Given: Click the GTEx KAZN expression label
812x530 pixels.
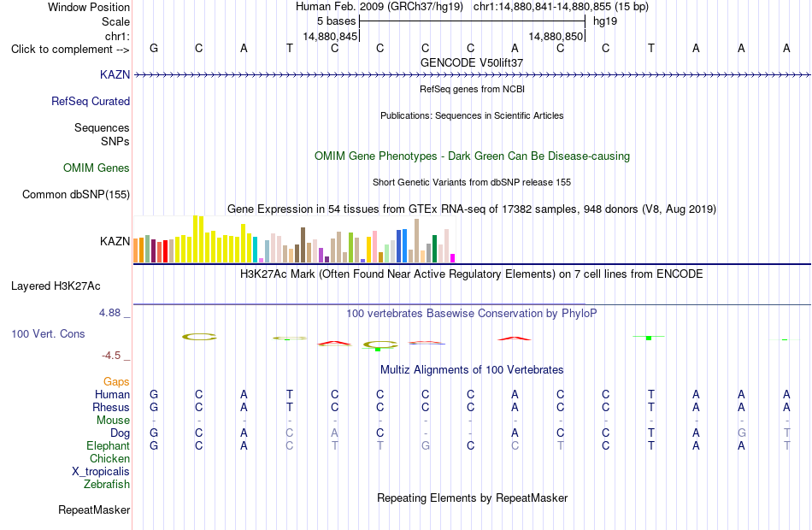Looking at the screenshot, I should [115, 241].
